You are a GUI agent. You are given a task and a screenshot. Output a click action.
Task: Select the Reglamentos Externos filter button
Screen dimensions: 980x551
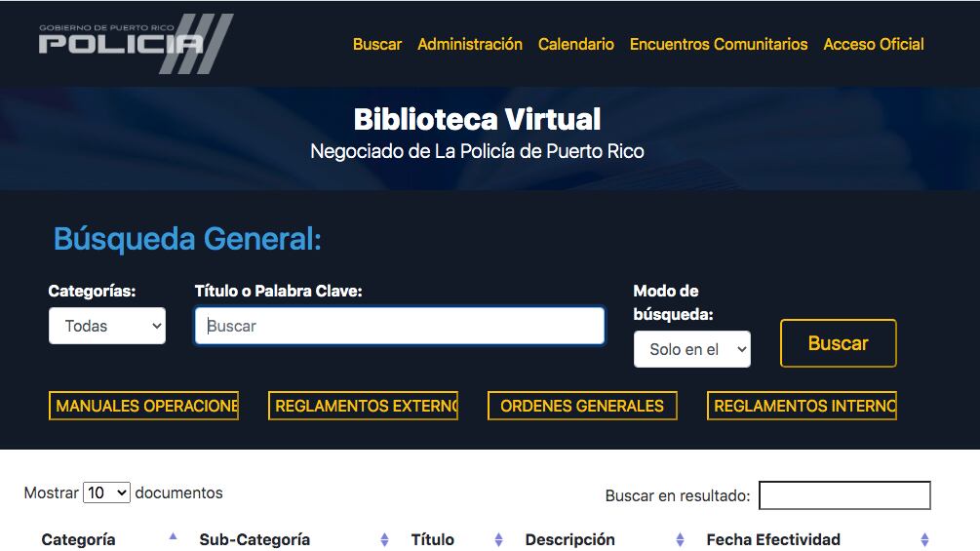point(363,406)
